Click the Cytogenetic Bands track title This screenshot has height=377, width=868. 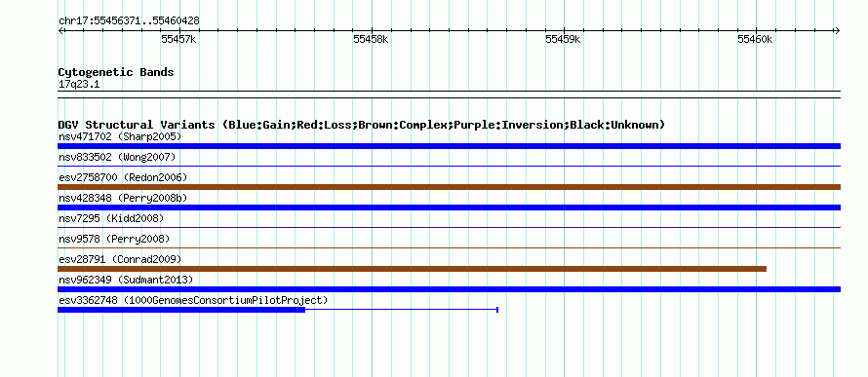point(116,72)
